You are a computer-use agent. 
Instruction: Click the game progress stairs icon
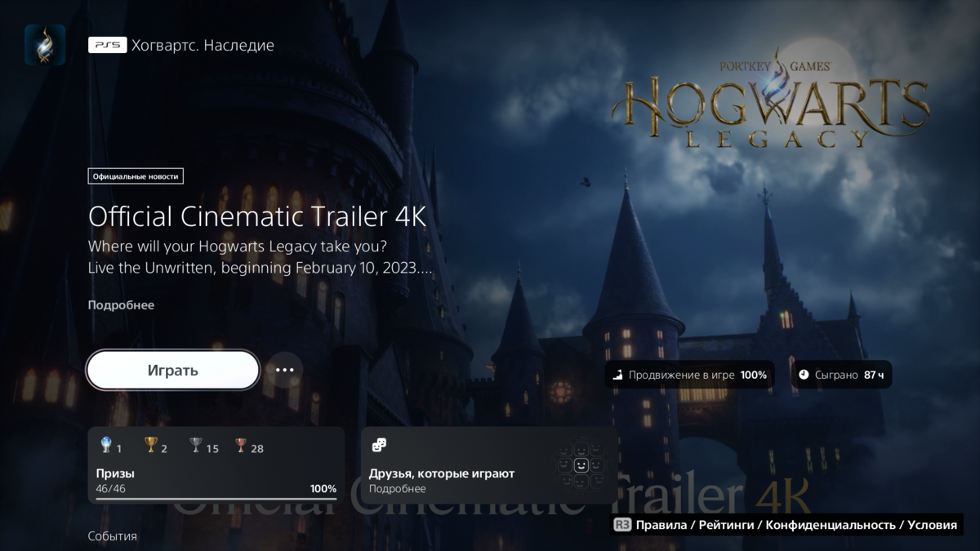(x=618, y=375)
